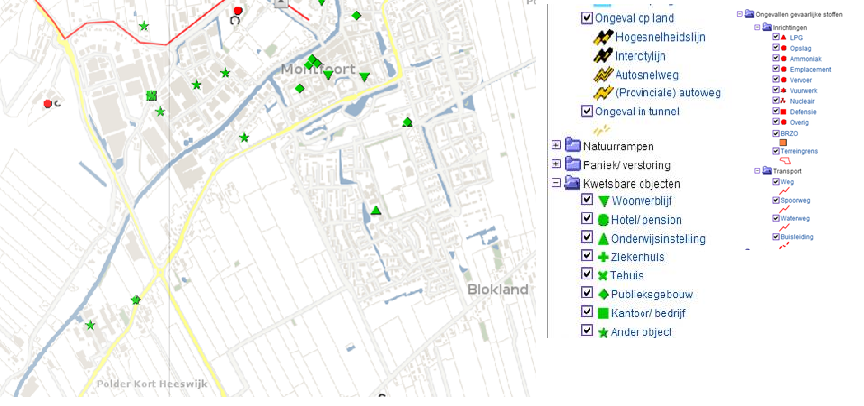
Task: Click the Hogesnelheidslijn label
Action: click(660, 37)
